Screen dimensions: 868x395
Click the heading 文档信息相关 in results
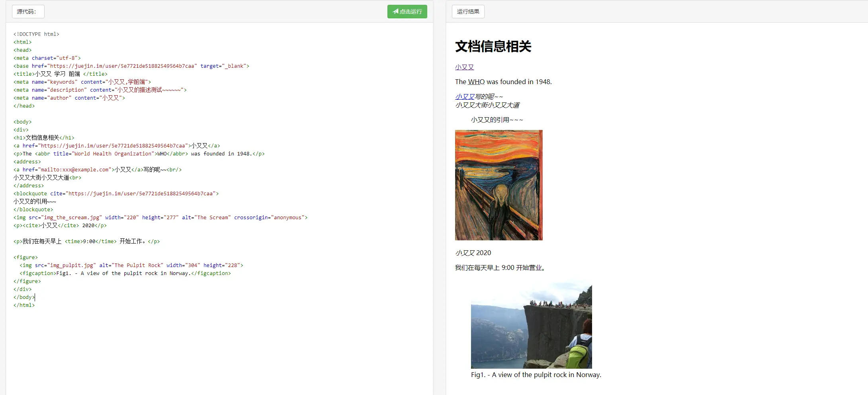click(x=493, y=46)
